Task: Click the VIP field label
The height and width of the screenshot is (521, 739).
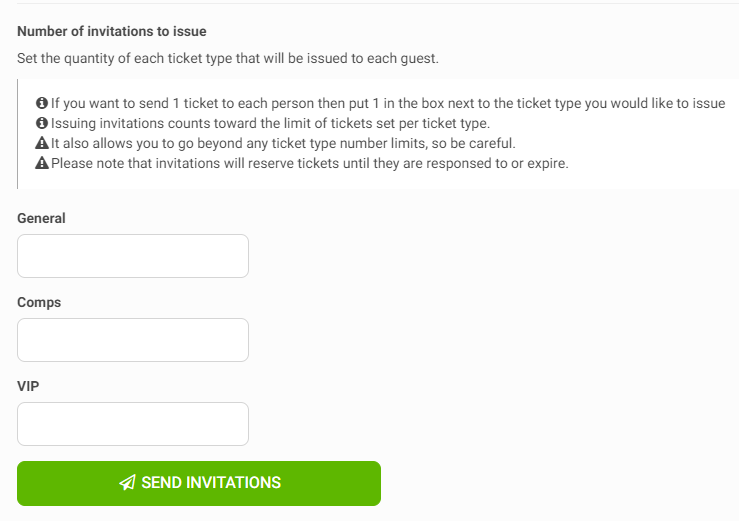Action: (x=28, y=386)
